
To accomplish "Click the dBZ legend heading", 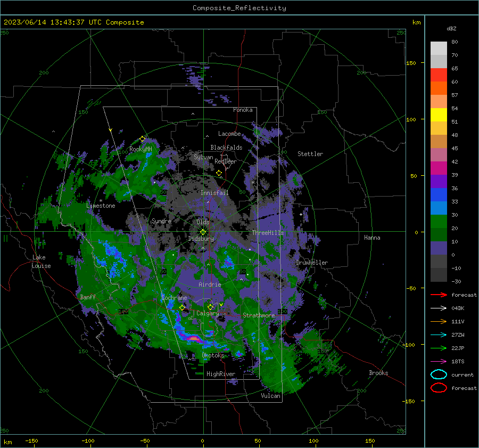I will coord(451,28).
